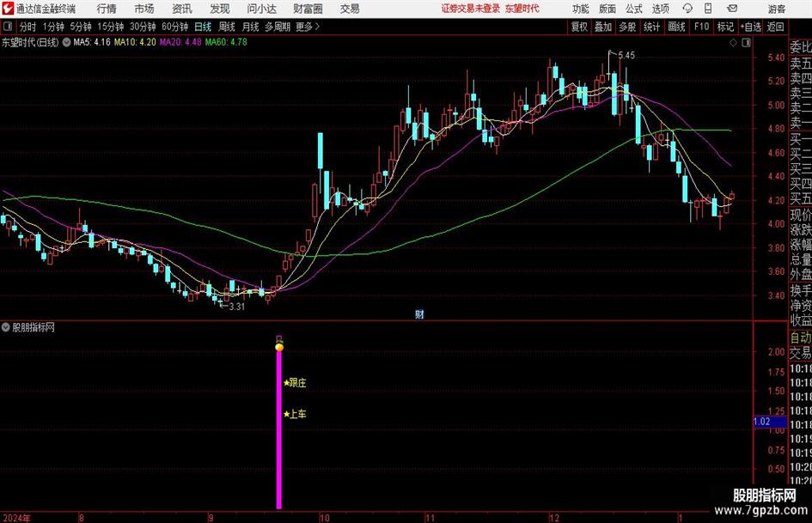The width and height of the screenshot is (812, 523).
Task: Click the 5.45 high price label
Action: point(626,56)
